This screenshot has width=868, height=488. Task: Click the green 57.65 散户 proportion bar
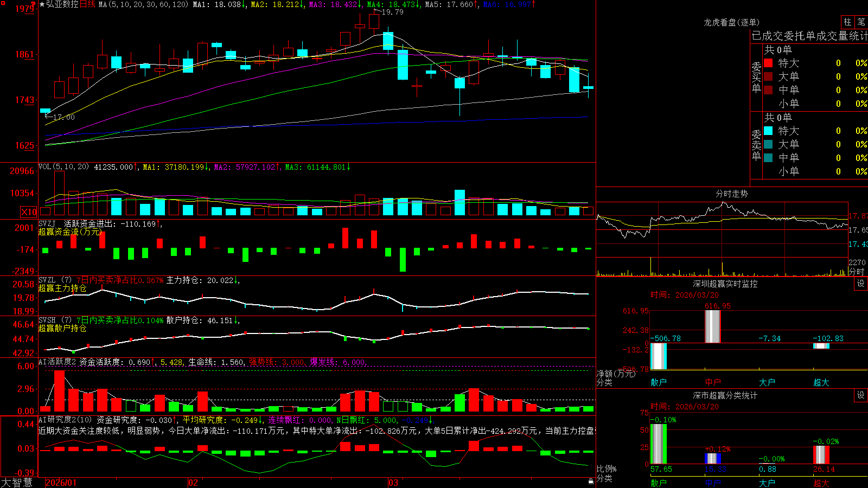(x=659, y=444)
